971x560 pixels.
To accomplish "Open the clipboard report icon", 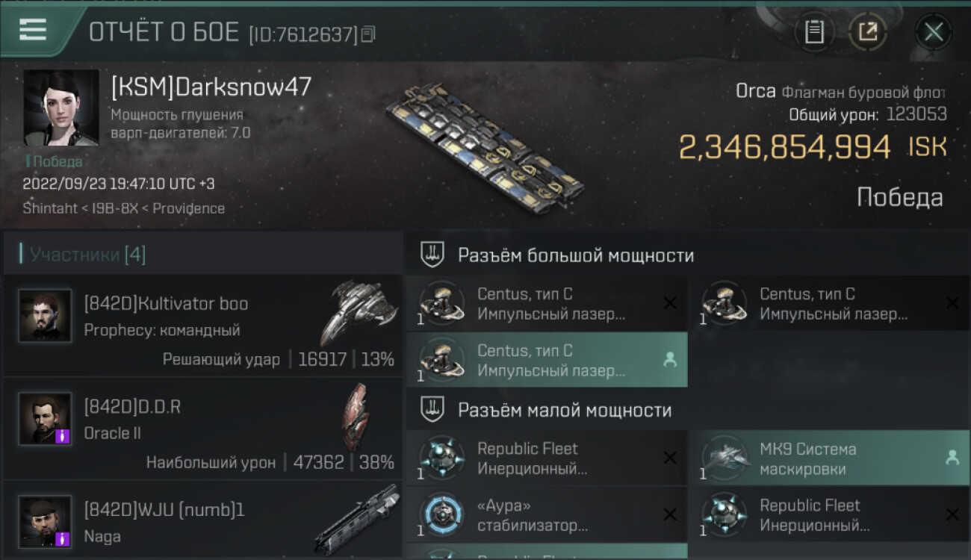I will 814,32.
